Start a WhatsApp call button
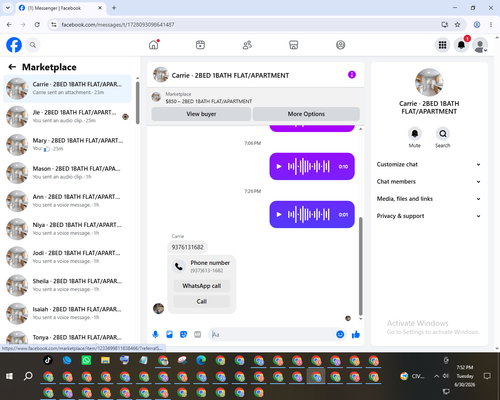Viewport: 500px width, 400px height. click(x=202, y=286)
